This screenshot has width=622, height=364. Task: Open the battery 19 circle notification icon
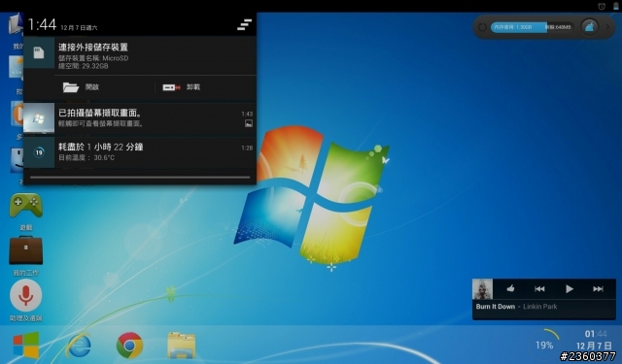point(39,152)
